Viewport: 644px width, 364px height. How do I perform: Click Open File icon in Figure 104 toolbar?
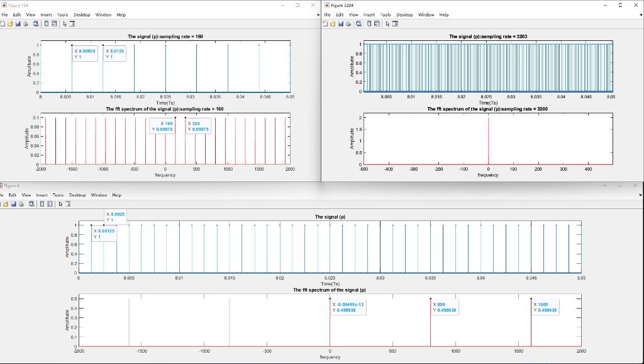click(x=10, y=24)
